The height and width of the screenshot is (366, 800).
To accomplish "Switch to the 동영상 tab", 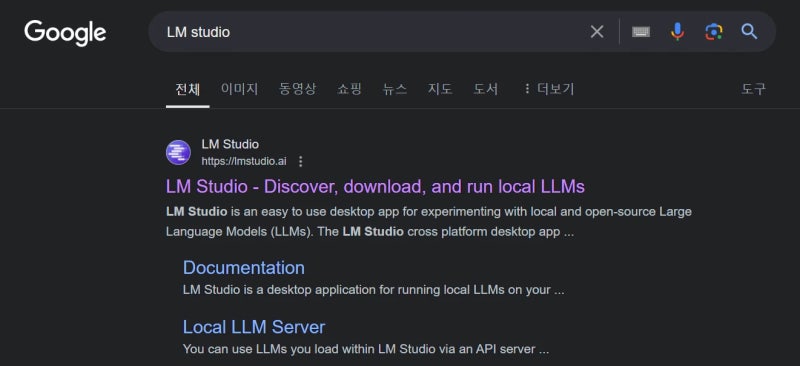I will [297, 89].
